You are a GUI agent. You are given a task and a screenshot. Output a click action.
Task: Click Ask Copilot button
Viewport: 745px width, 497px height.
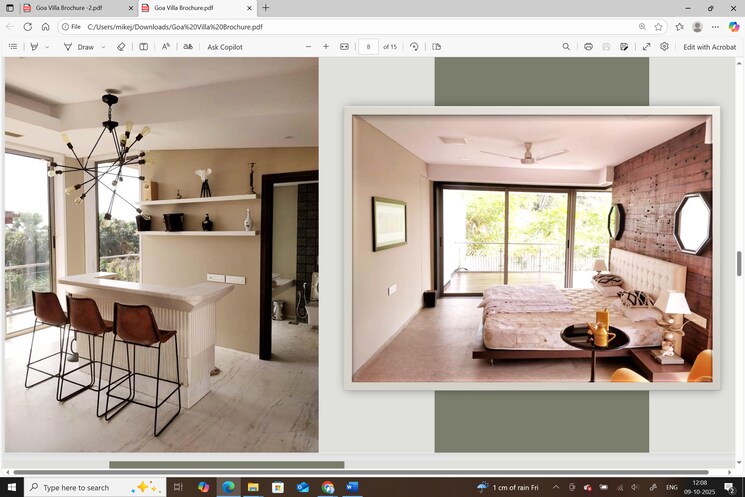point(225,47)
